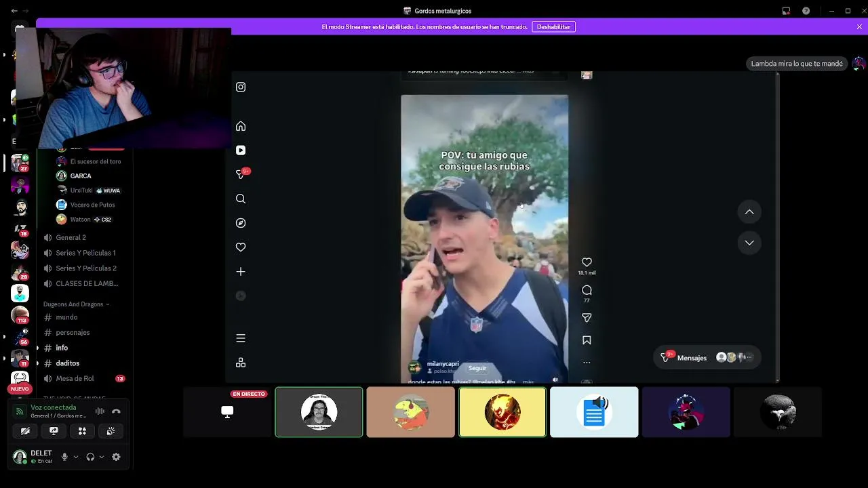Save the reel with bookmark icon
This screenshot has height=488, width=868.
point(587,340)
